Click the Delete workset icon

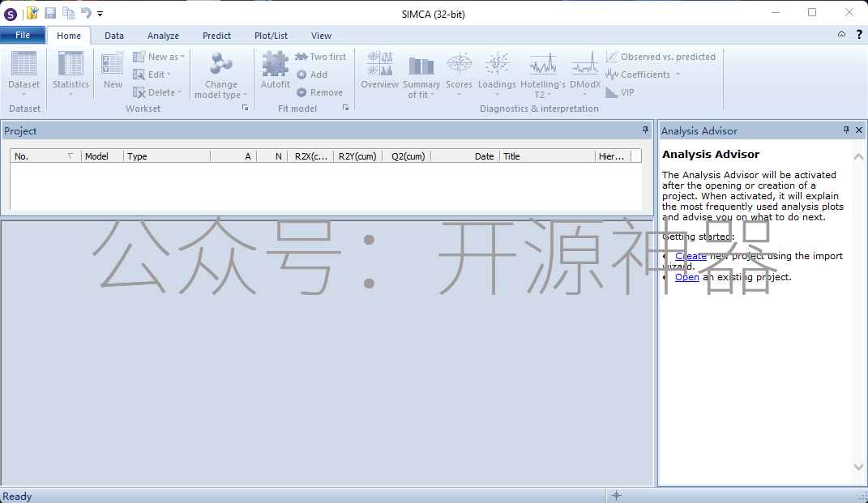[x=139, y=92]
